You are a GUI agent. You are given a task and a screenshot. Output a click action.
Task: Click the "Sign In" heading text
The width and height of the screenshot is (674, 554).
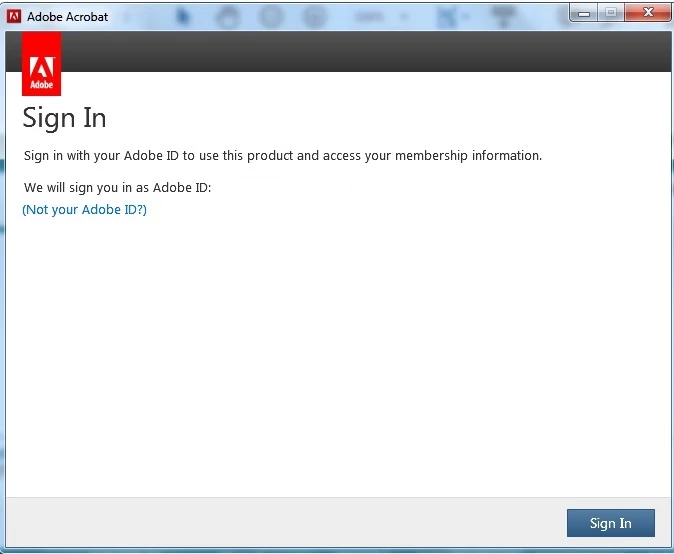pyautogui.click(x=64, y=118)
